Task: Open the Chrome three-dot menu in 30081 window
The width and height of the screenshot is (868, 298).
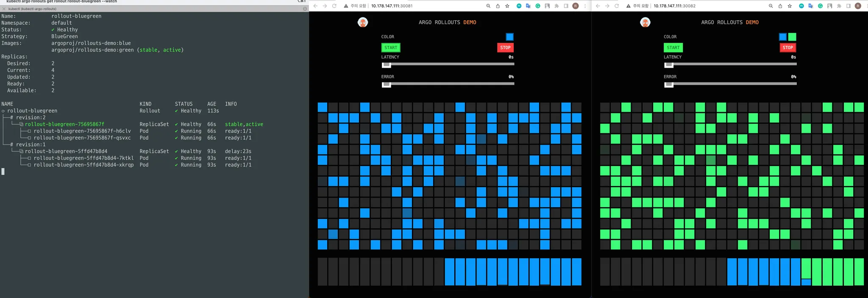Action: tap(585, 6)
